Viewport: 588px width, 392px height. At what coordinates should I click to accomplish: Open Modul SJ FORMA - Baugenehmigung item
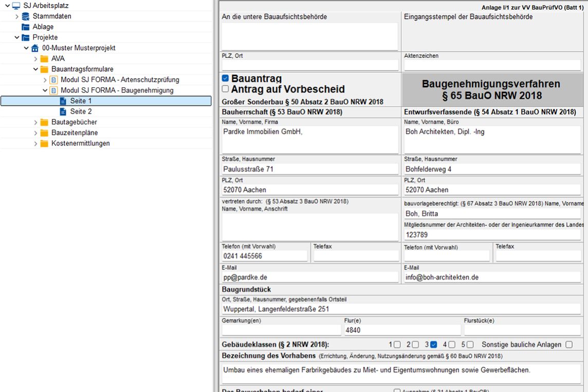click(117, 90)
